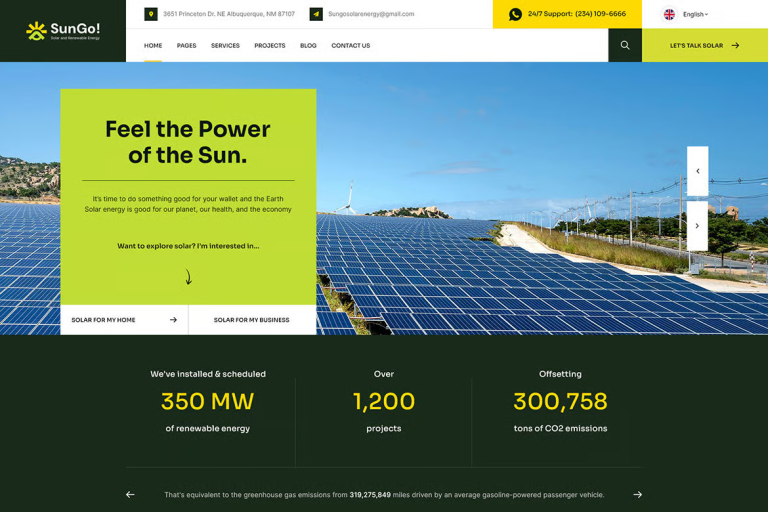Select Solar For My Home
768x512 pixels.
click(124, 319)
